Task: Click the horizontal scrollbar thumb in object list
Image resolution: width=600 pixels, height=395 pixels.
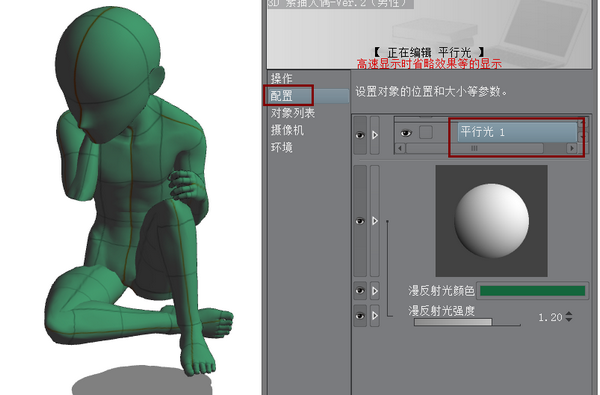Action: pos(474,148)
